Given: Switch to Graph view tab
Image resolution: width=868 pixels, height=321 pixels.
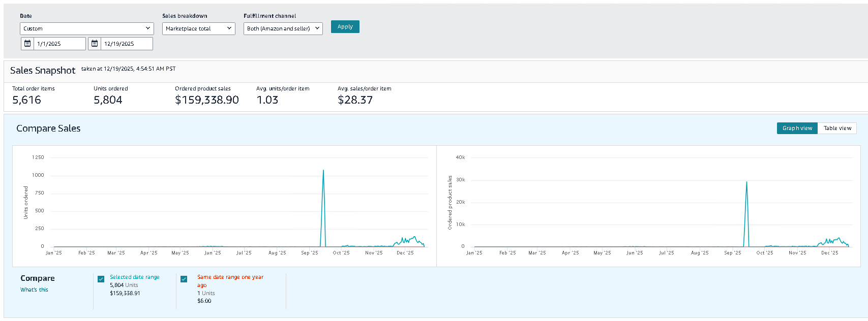Looking at the screenshot, I should [x=797, y=129].
